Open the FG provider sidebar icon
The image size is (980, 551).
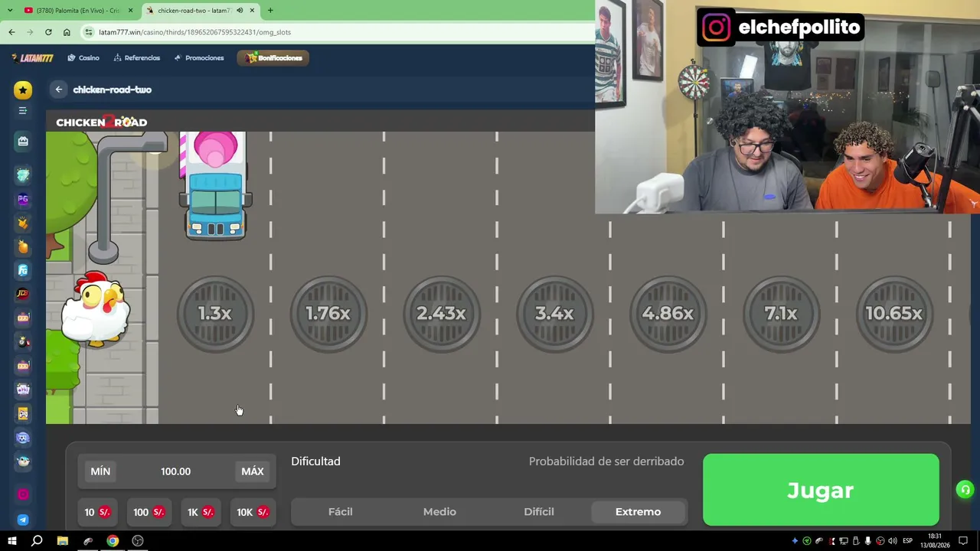(x=23, y=270)
